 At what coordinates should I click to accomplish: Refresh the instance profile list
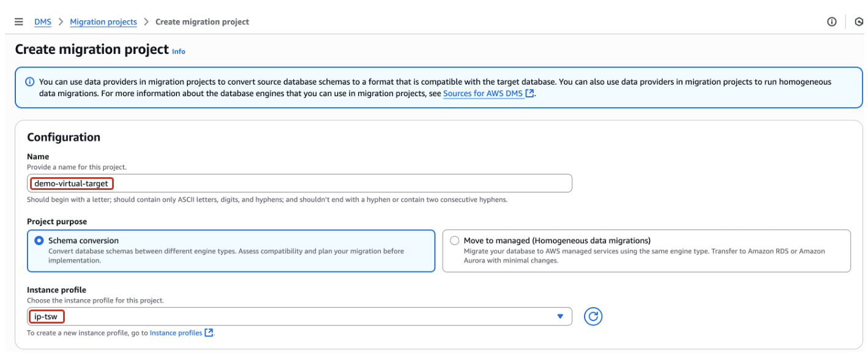[593, 316]
